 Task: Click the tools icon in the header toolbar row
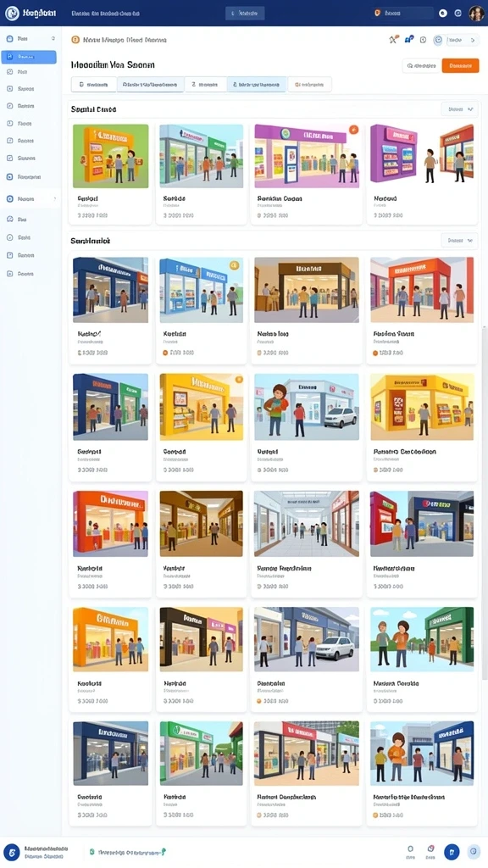[x=393, y=39]
